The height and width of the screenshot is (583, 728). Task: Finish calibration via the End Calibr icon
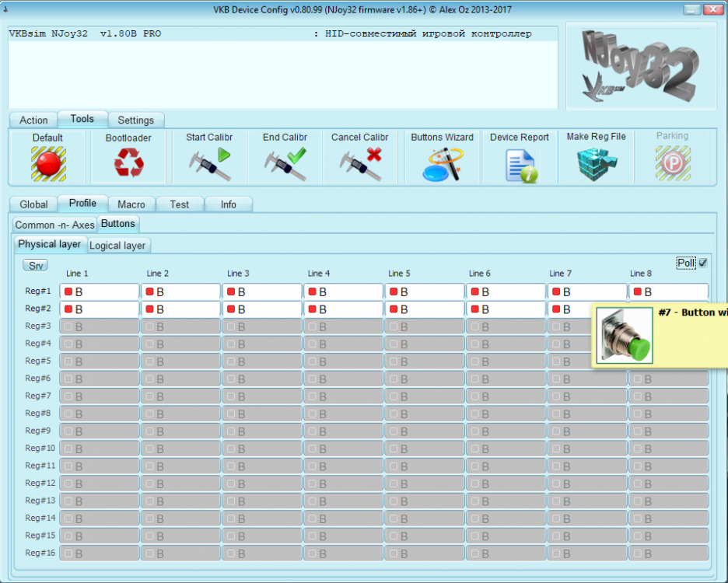(x=285, y=164)
